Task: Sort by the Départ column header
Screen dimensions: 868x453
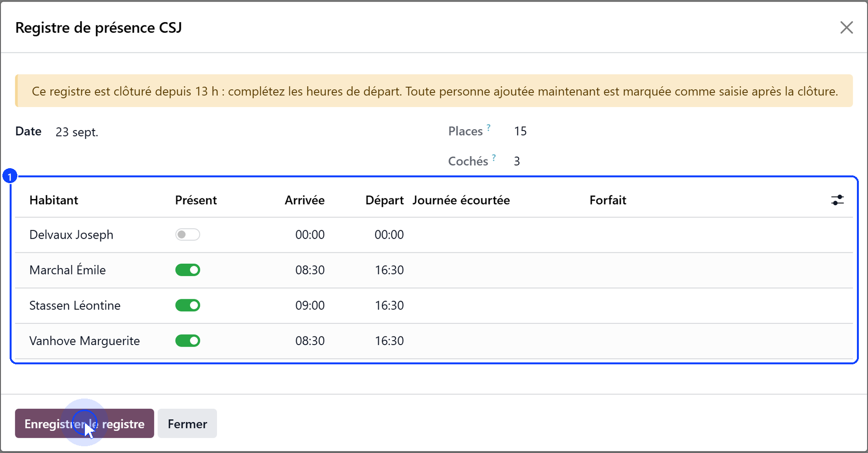Action: (384, 200)
